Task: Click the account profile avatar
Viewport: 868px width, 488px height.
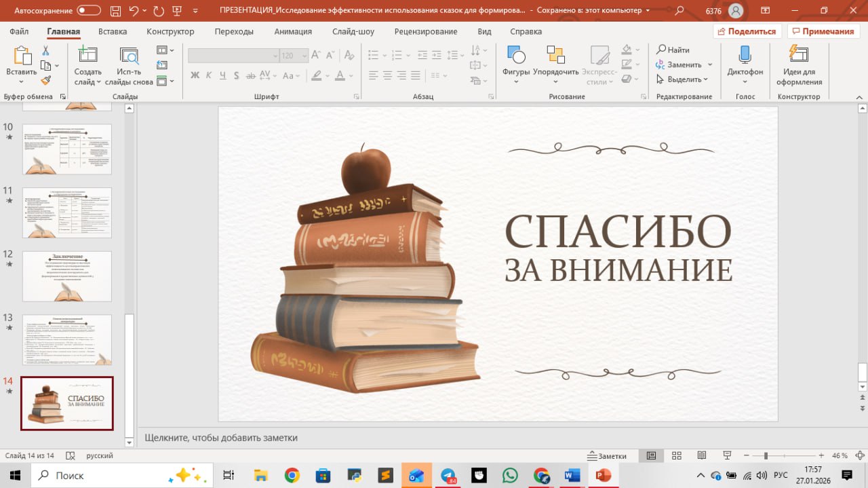Action: [x=735, y=11]
